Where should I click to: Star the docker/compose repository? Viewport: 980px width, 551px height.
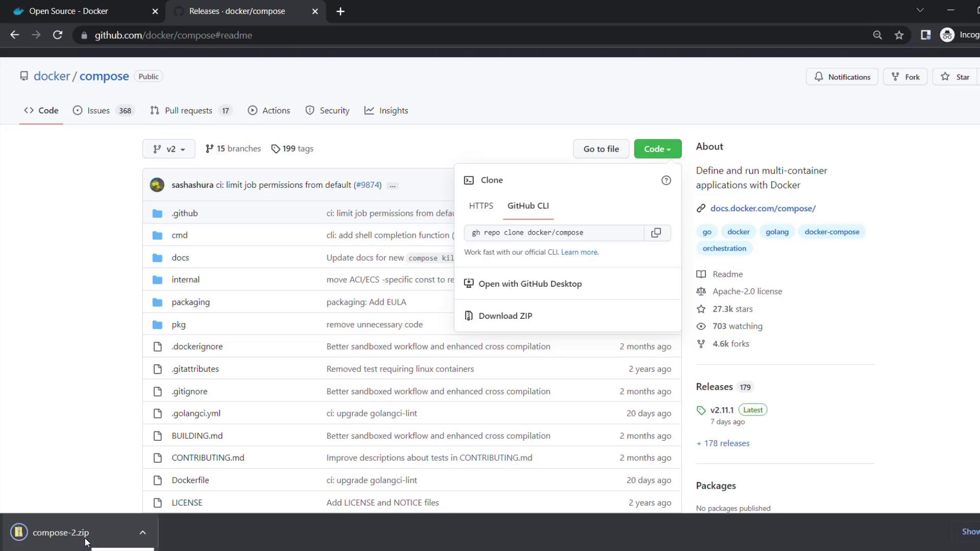coord(955,77)
